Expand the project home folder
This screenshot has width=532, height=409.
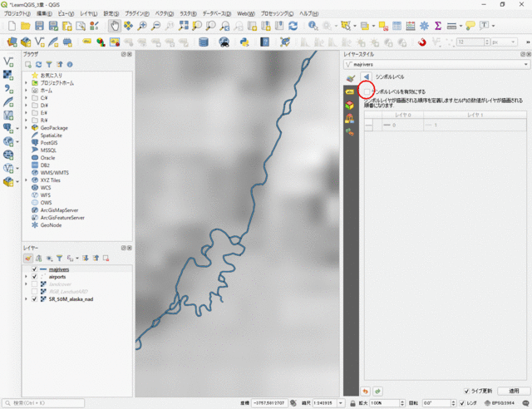pos(26,83)
